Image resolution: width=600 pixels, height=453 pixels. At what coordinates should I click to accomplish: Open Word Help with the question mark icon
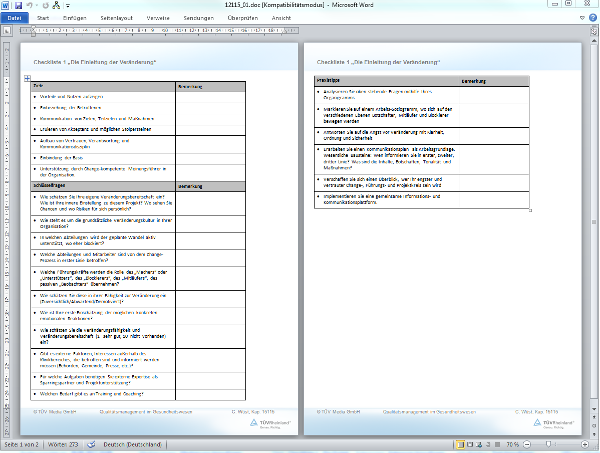(x=593, y=18)
